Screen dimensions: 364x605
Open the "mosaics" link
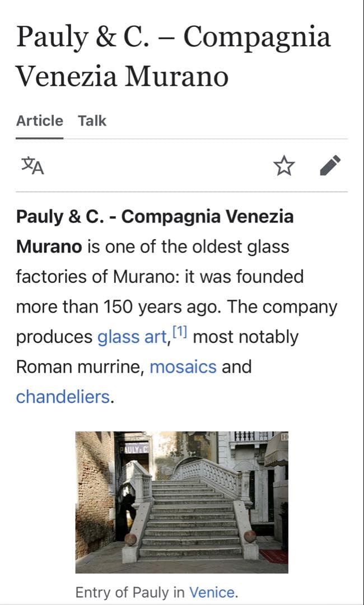183,367
